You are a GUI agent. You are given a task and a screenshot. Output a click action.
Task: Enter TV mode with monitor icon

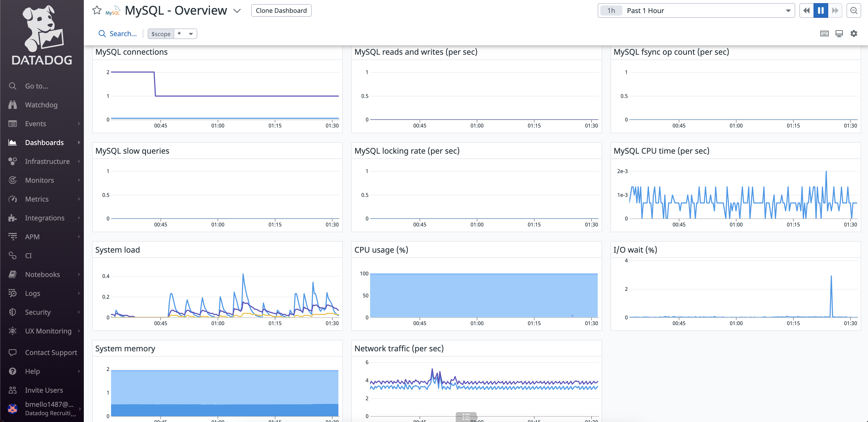pos(839,34)
